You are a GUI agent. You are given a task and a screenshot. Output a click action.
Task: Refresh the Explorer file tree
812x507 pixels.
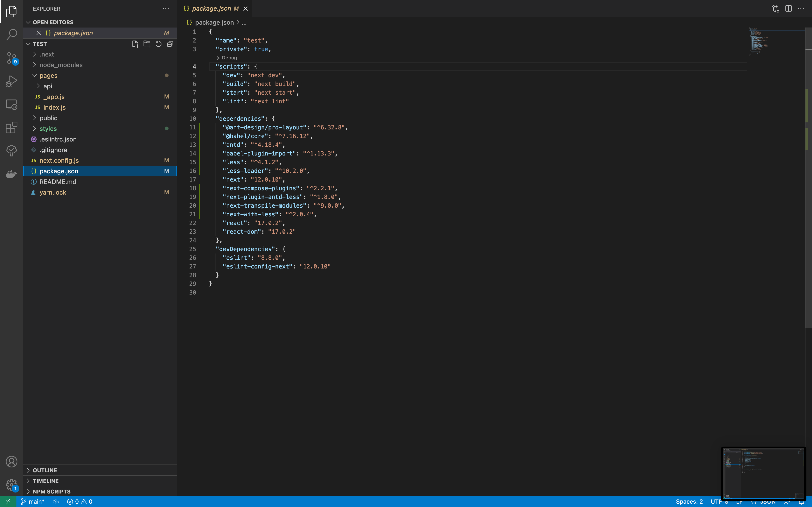point(158,44)
